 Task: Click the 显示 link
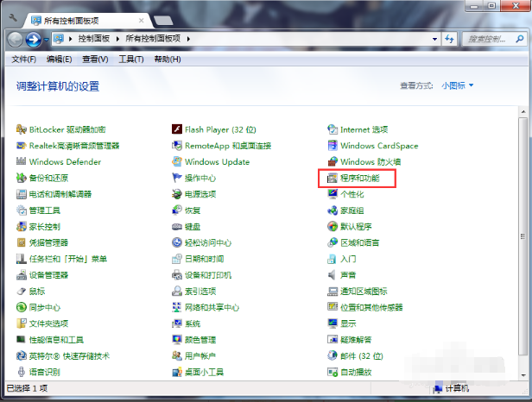coord(348,323)
